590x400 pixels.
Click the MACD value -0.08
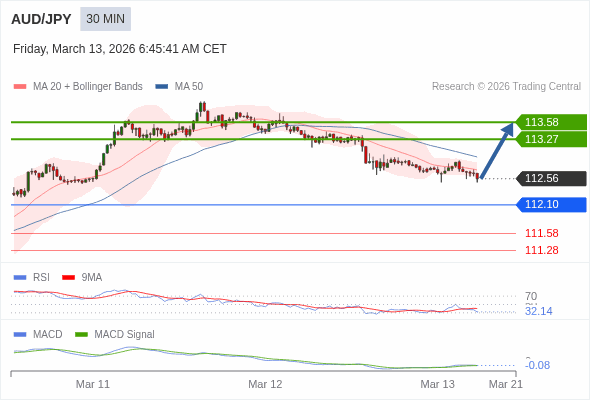538,365
